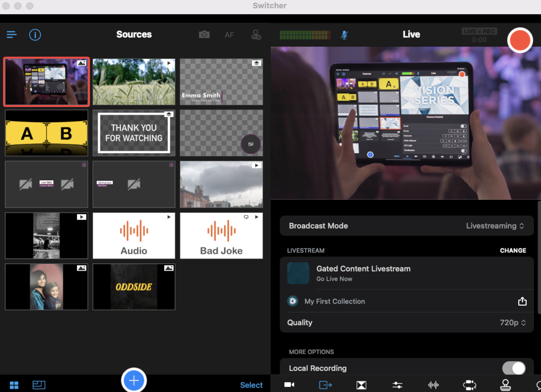541x392 pixels.
Task: Select the Gated Content Livestream event
Action: pos(407,273)
